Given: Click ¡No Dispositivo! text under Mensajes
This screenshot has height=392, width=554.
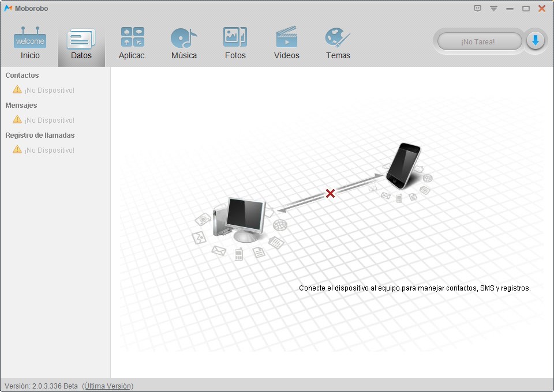Looking at the screenshot, I should pos(50,120).
